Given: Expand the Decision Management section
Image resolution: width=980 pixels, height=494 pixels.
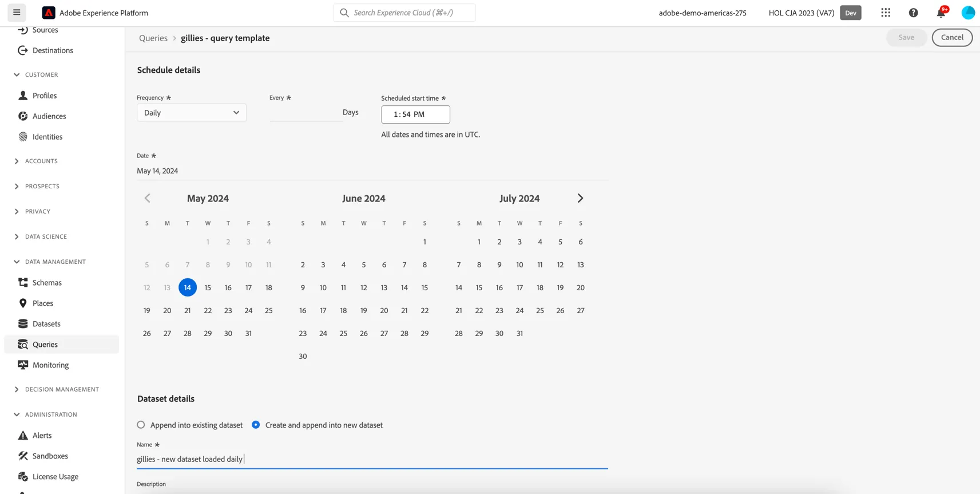Looking at the screenshot, I should pos(17,390).
